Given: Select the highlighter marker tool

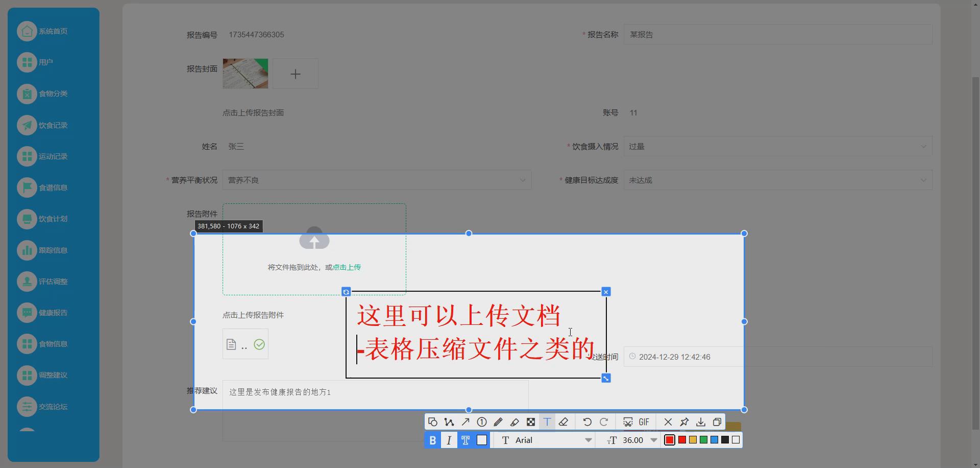Looking at the screenshot, I should [x=514, y=422].
